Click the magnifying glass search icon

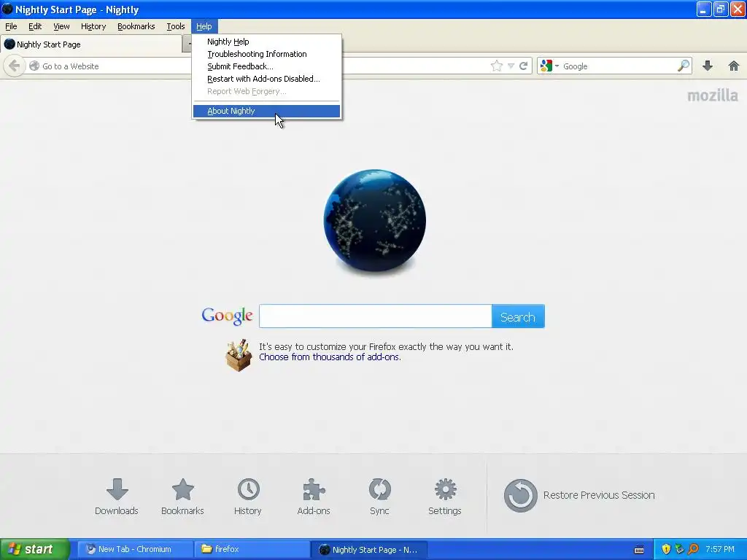[683, 66]
